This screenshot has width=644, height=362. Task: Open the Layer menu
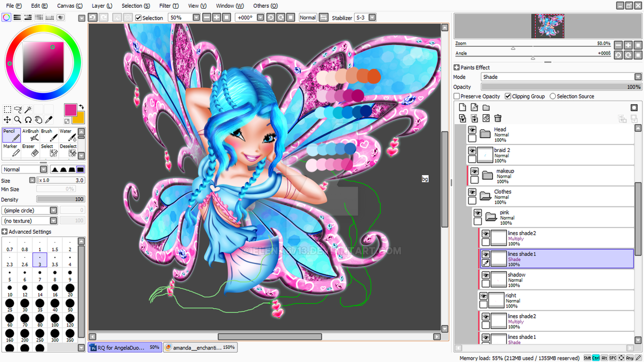click(x=102, y=6)
